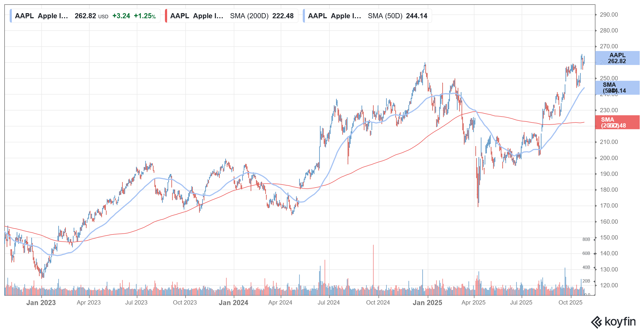Click the AAPL 262.82 price axis tag

click(x=617, y=58)
